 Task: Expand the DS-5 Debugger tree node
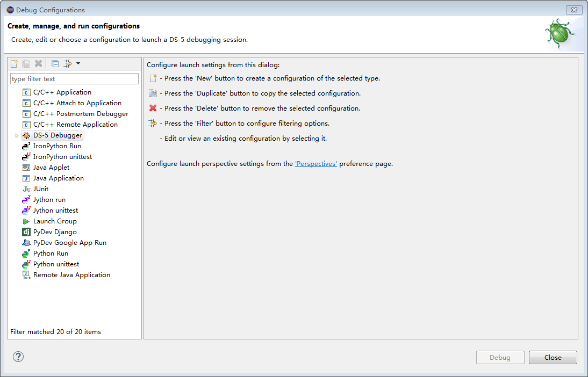click(17, 135)
